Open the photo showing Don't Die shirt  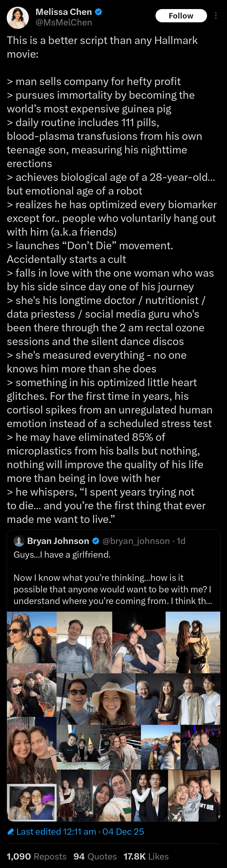[x=194, y=796]
